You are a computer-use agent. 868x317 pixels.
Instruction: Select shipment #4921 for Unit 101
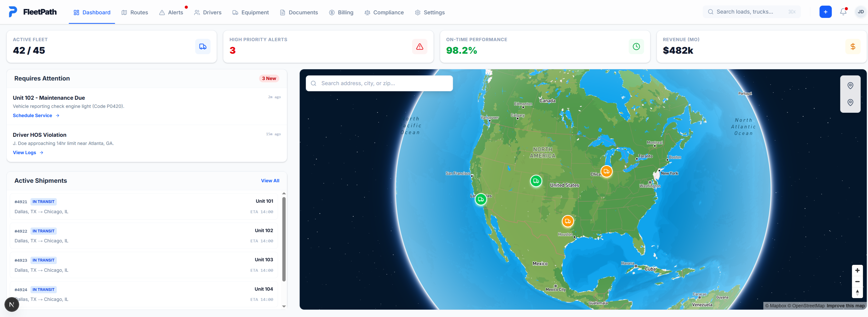(144, 206)
